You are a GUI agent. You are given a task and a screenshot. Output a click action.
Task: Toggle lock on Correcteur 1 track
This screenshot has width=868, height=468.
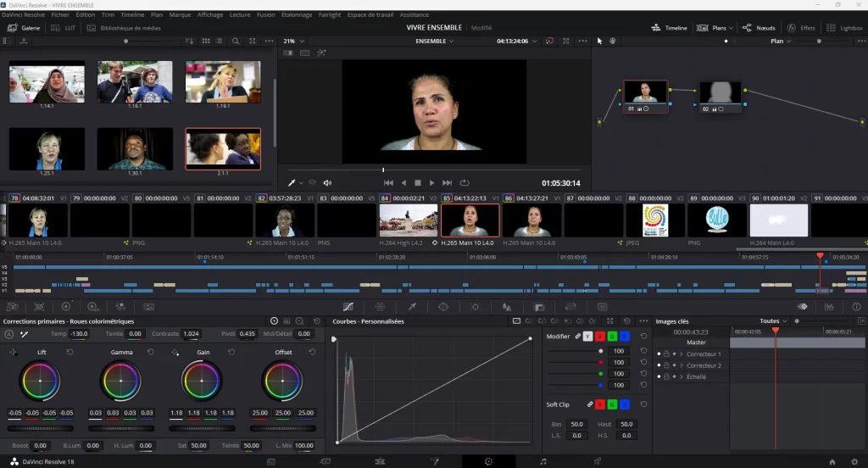pos(666,354)
